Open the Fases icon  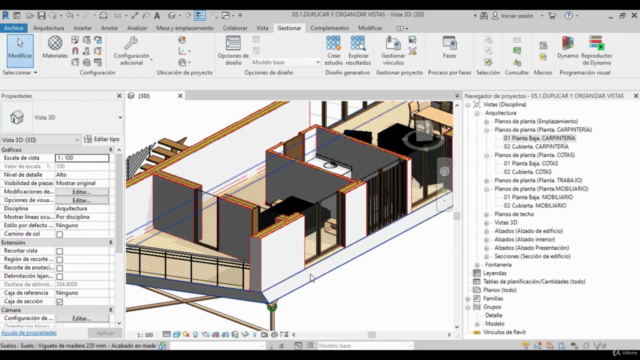click(449, 43)
